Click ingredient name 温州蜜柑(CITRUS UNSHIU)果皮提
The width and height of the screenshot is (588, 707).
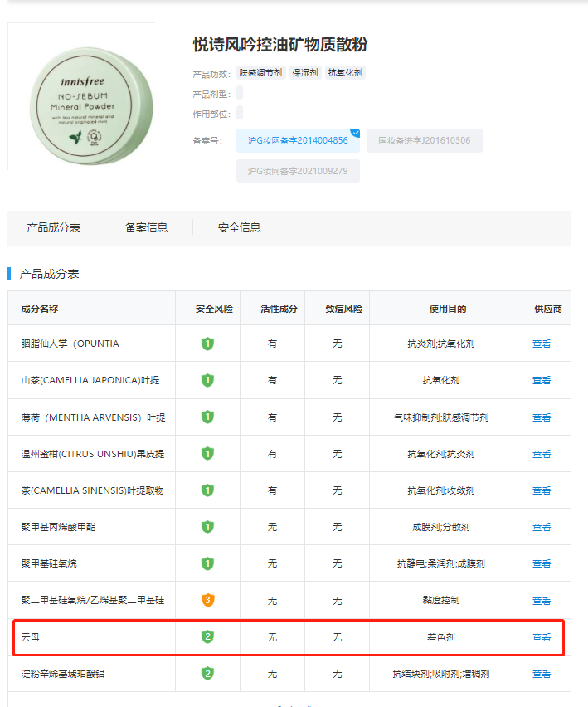[x=92, y=454]
